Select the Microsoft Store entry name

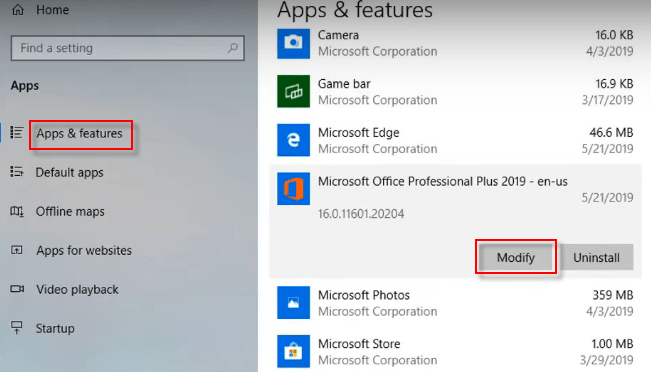359,344
